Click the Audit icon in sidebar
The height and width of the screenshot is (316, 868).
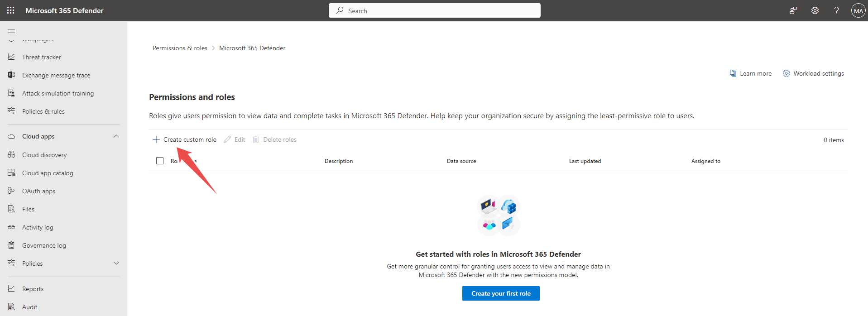click(x=11, y=306)
